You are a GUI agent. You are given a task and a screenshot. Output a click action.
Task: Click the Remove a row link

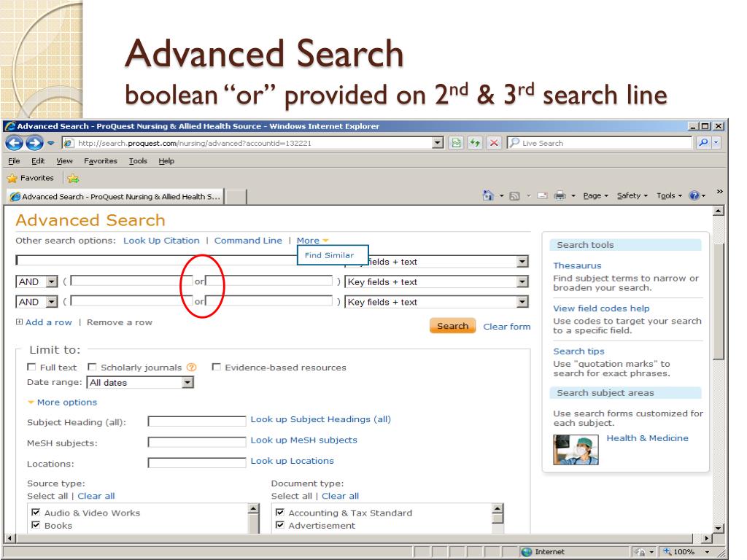120,322
